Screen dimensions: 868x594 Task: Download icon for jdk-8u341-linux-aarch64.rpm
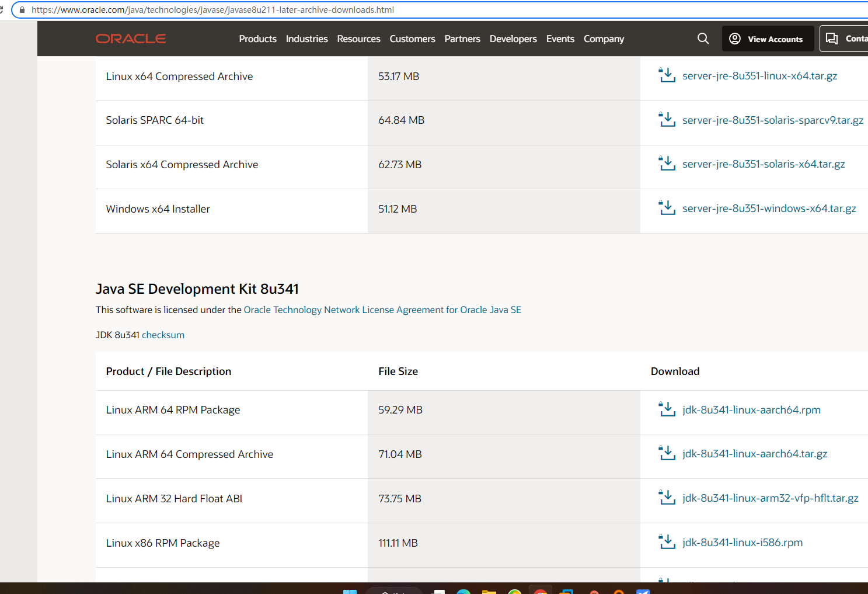pos(667,409)
